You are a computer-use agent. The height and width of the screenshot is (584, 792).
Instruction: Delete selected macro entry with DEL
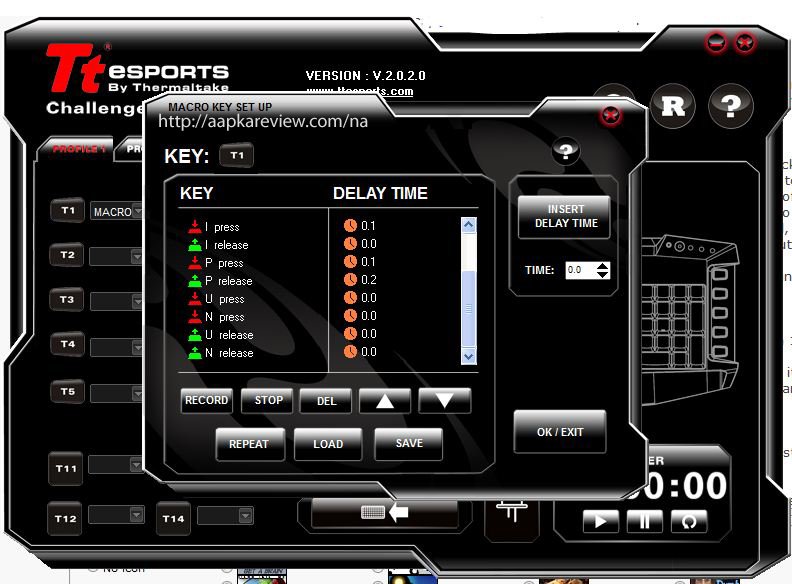(x=326, y=401)
